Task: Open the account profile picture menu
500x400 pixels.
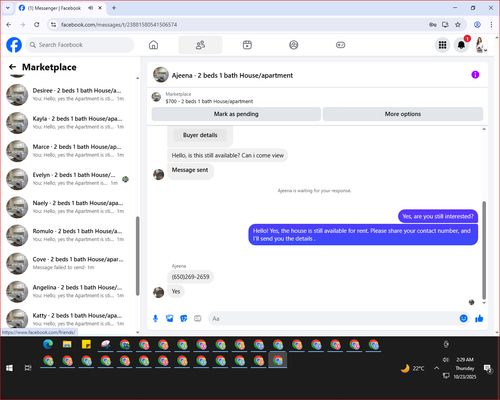Action: click(x=480, y=45)
